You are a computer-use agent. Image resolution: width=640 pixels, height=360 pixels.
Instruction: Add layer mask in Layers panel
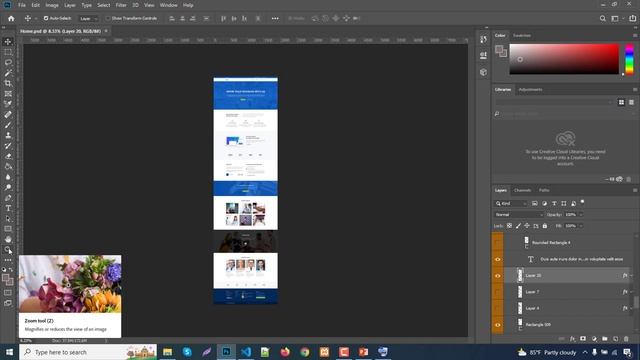583,339
